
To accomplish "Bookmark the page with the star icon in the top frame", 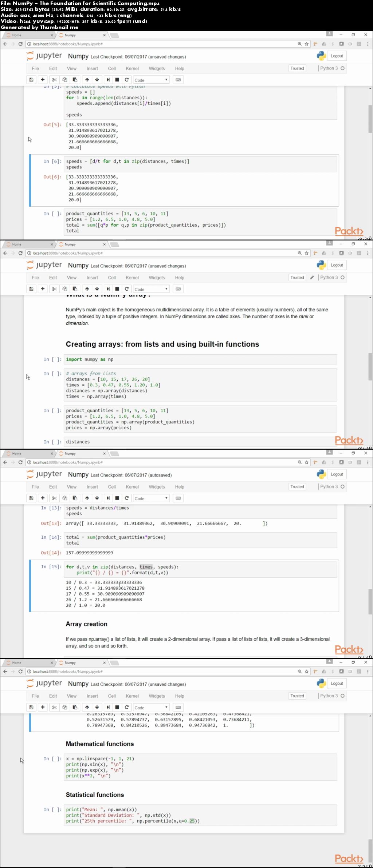I will (307, 44).
